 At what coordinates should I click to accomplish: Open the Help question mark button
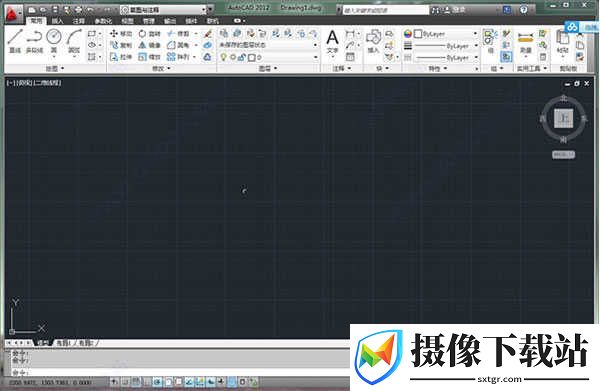pos(523,10)
